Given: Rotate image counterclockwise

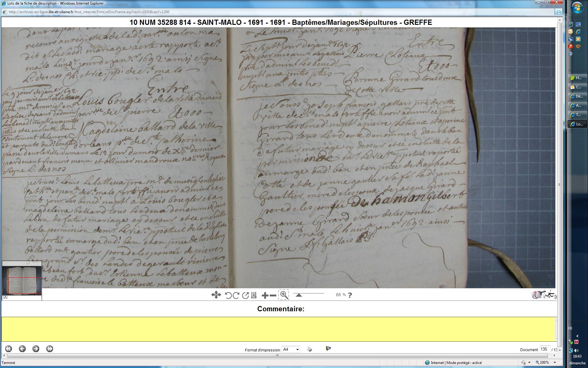Looking at the screenshot, I should [x=228, y=295].
